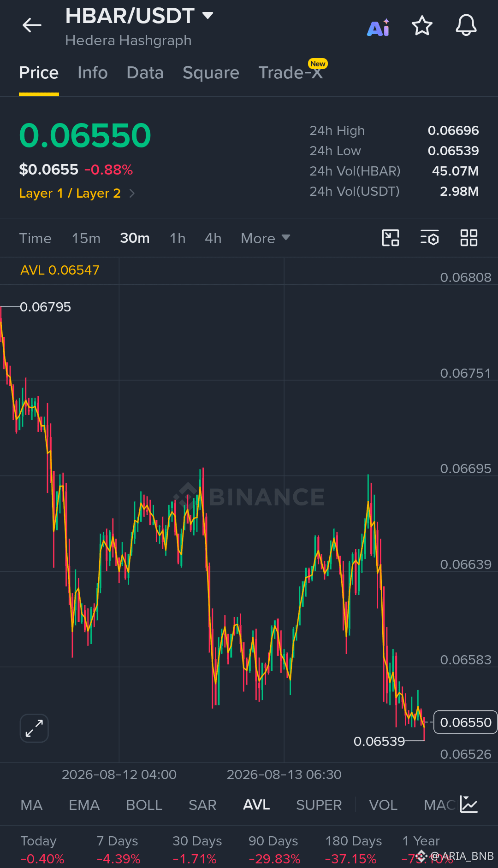Set a price alert with bell icon

(466, 25)
